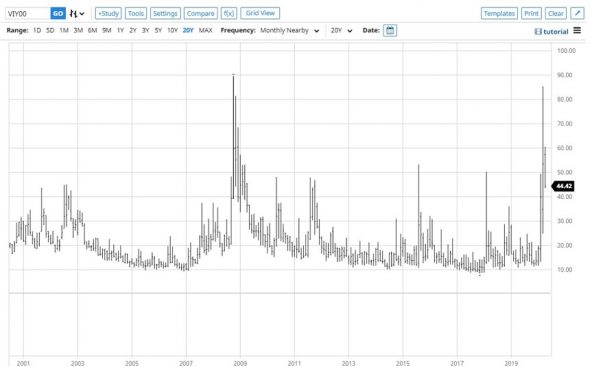Select the MAX range
Screen dimensions: 590x367
click(205, 30)
